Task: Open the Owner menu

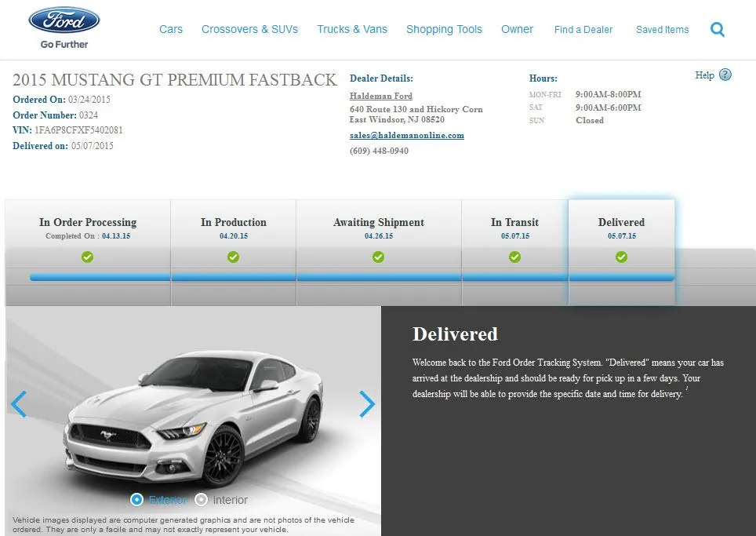Action: [x=517, y=30]
